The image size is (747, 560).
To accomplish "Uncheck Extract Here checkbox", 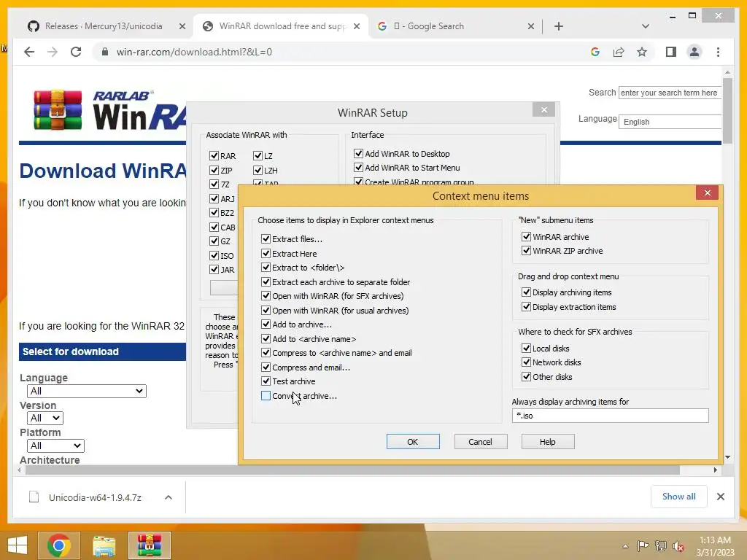I will coord(266,253).
